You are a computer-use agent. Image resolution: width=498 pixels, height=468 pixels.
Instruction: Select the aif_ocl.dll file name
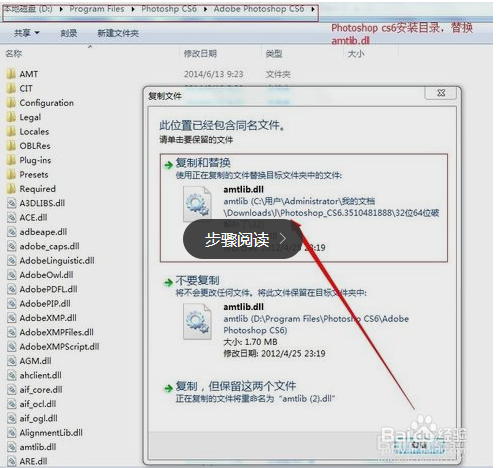tap(38, 404)
